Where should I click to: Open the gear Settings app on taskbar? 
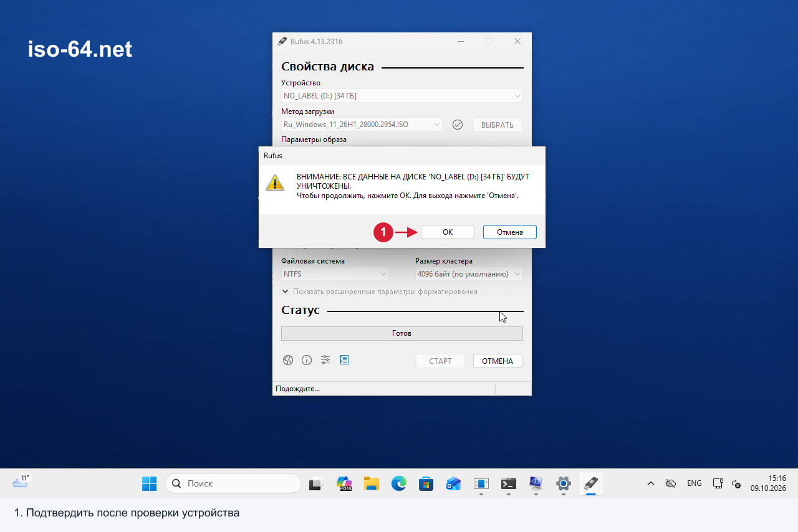[x=564, y=483]
